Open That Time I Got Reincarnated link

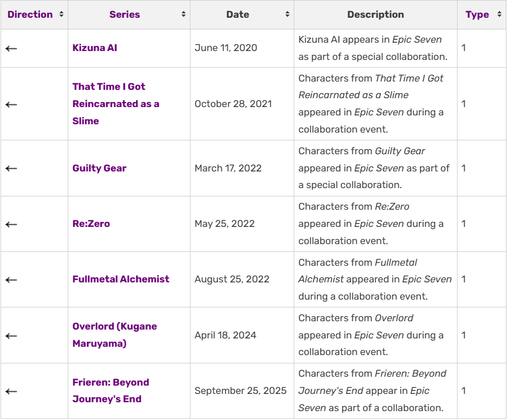116,104
